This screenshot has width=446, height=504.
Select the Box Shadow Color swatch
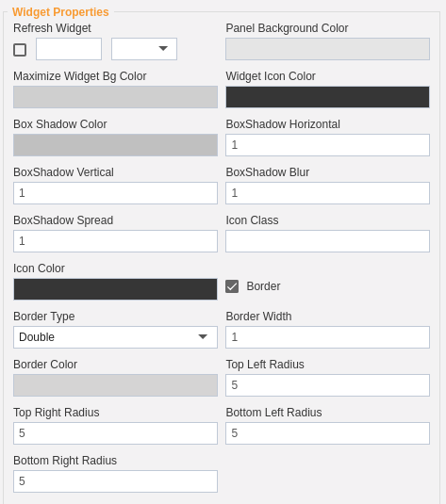point(115,145)
